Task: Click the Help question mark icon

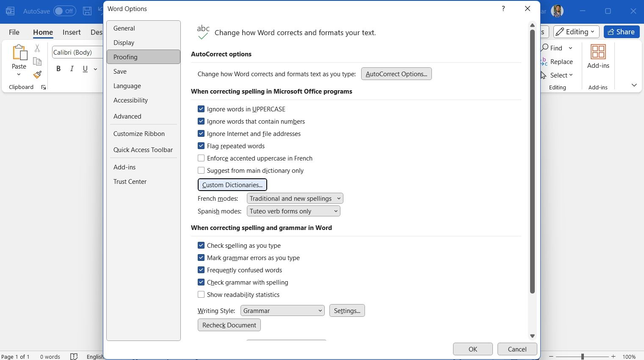Action: click(x=503, y=9)
